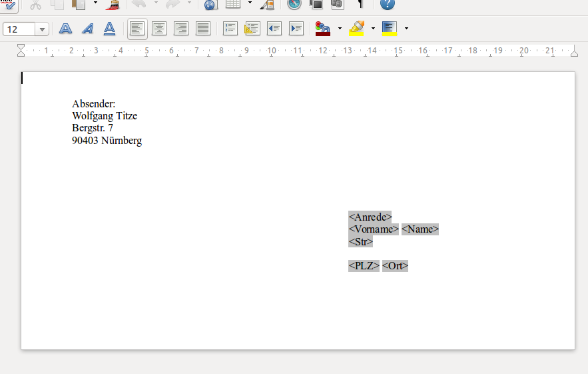Toggle Bold formatting
The image size is (588, 374).
(66, 29)
